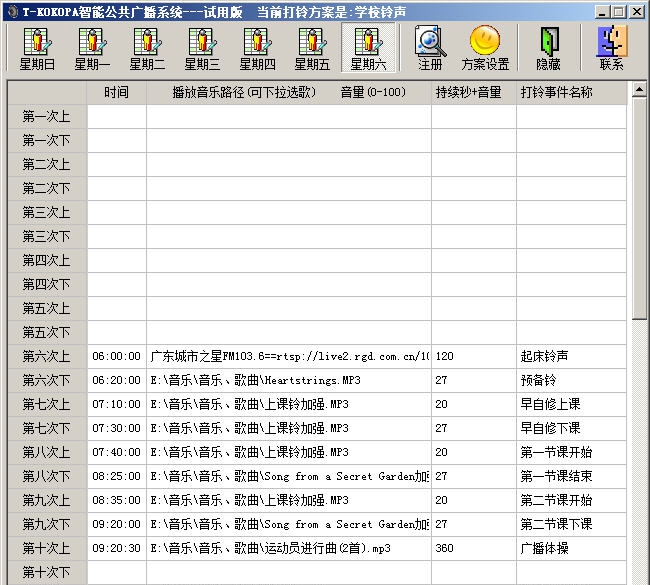Click time cell 06:00:00
The width and height of the screenshot is (650, 585).
point(116,357)
